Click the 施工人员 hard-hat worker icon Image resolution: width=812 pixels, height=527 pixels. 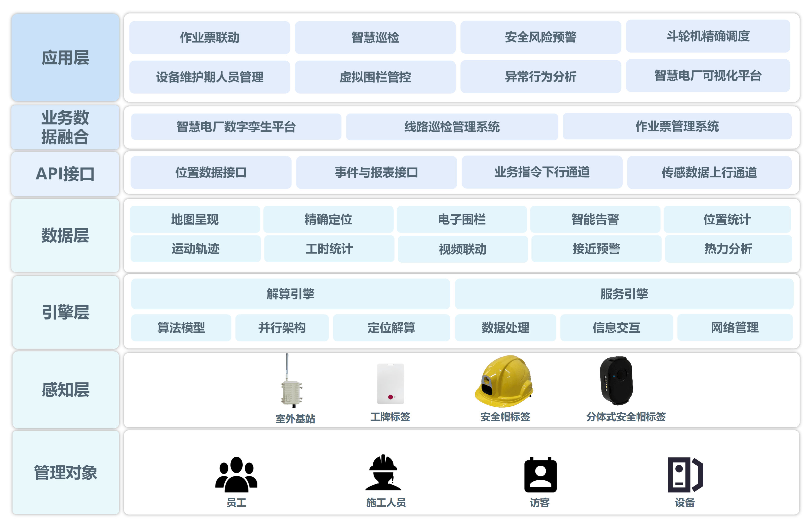click(x=383, y=472)
